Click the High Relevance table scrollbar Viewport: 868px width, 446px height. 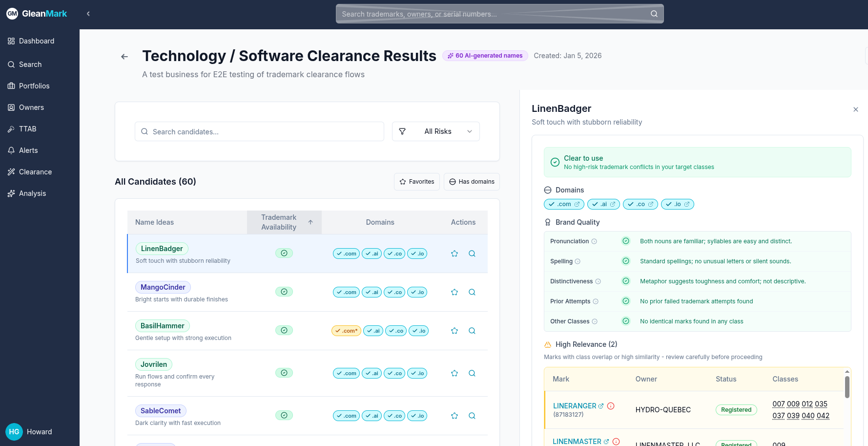click(x=847, y=387)
